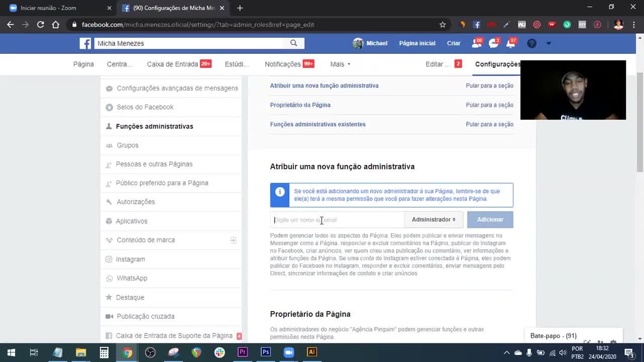The height and width of the screenshot is (362, 644).
Task: Select Instagram in the settings sidebar
Action: point(171,259)
